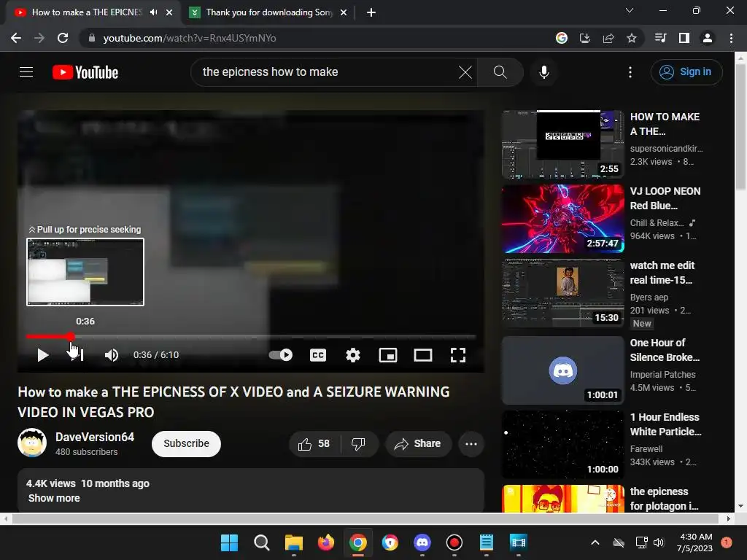The image size is (747, 560).
Task: Mute the tab audio speaker icon
Action: coord(153,12)
